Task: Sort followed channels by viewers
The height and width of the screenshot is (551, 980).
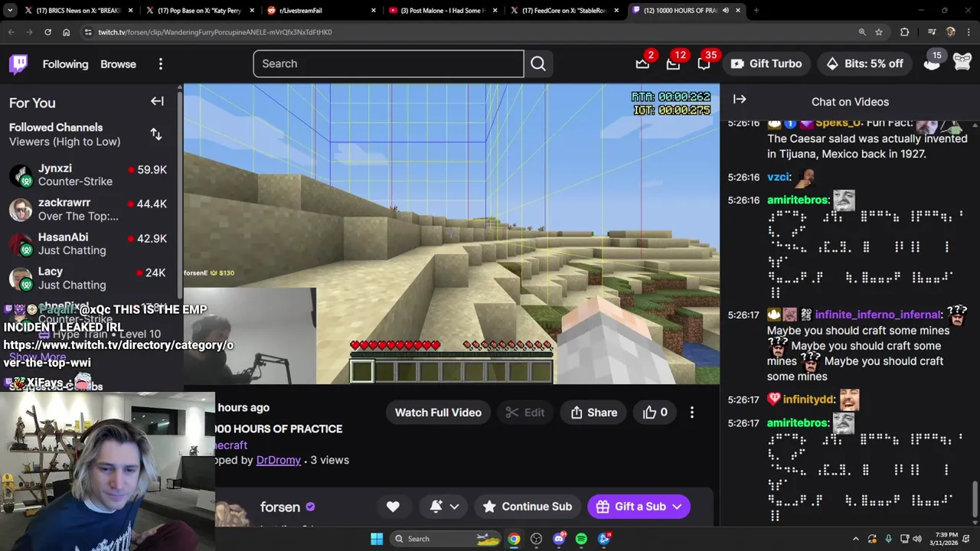Action: tap(156, 134)
